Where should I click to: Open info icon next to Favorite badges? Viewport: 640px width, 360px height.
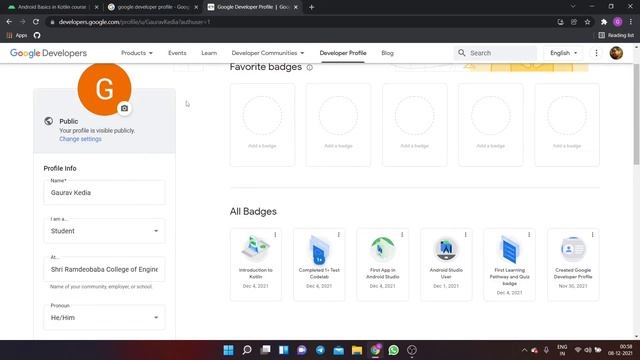(310, 67)
